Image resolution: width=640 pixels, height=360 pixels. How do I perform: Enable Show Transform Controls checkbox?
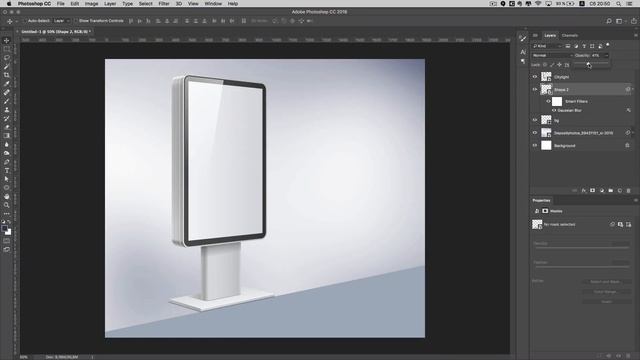(76, 21)
